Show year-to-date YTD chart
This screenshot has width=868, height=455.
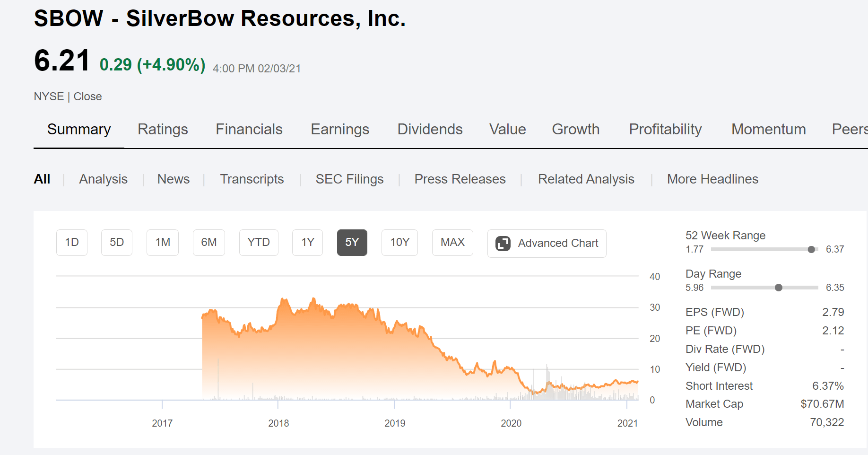[259, 243]
